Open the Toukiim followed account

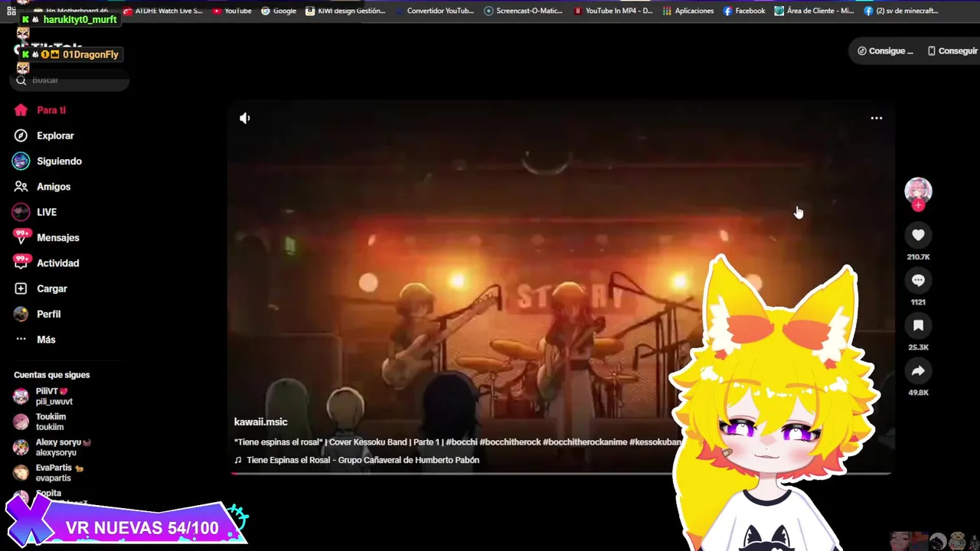point(40,422)
